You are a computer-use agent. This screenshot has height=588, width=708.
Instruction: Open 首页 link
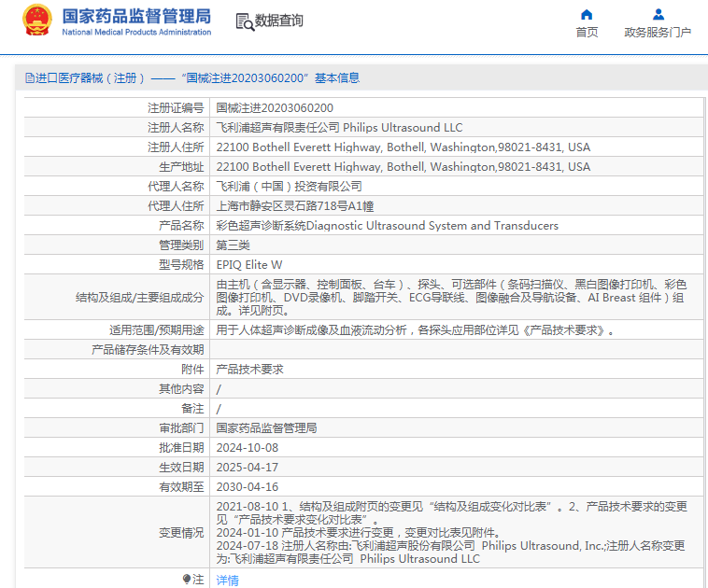(x=587, y=32)
